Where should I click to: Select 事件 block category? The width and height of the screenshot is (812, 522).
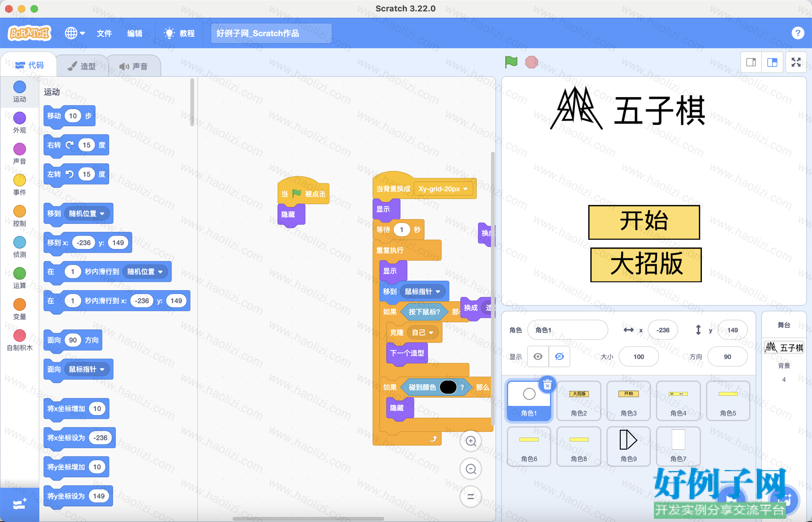pos(20,185)
